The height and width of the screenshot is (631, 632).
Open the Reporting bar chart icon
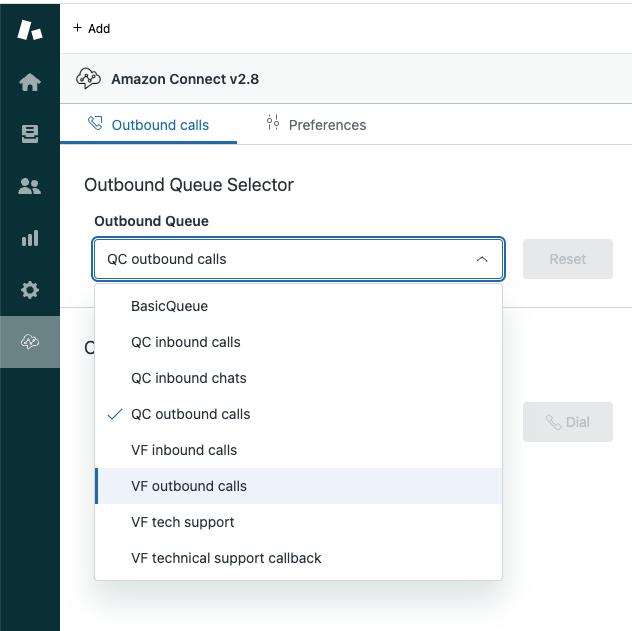30,238
